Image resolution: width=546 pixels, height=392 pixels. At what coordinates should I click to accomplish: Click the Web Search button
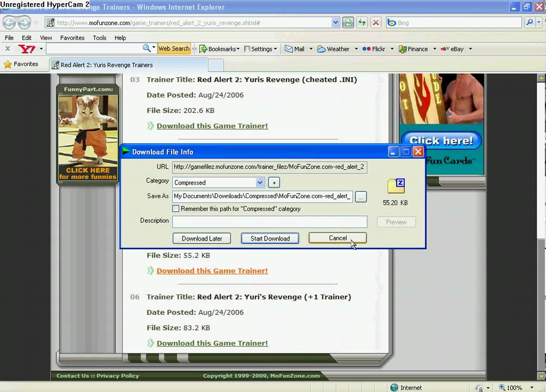(x=174, y=48)
